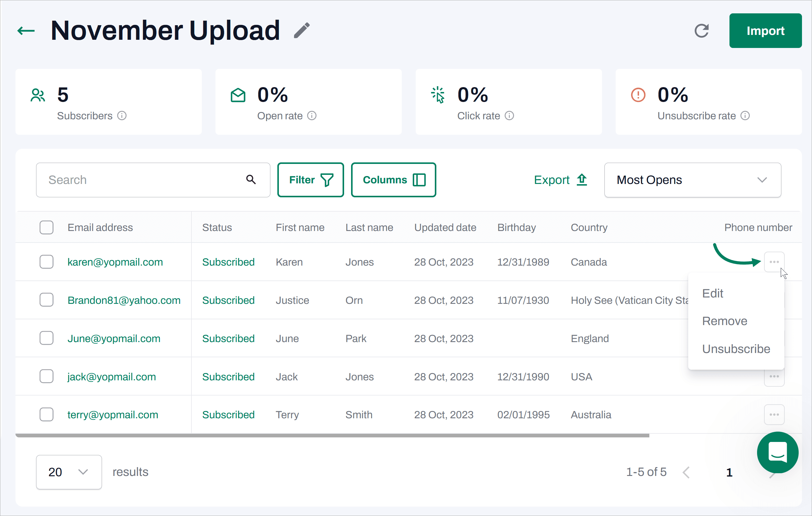Click the refresh icon near Import

pyautogui.click(x=701, y=31)
